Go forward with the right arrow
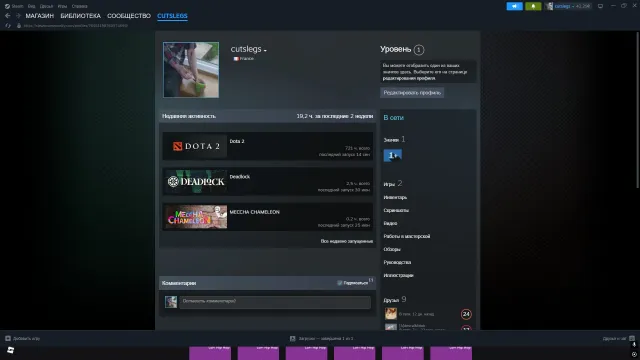Image resolution: width=640 pixels, height=360 pixels. [18, 16]
